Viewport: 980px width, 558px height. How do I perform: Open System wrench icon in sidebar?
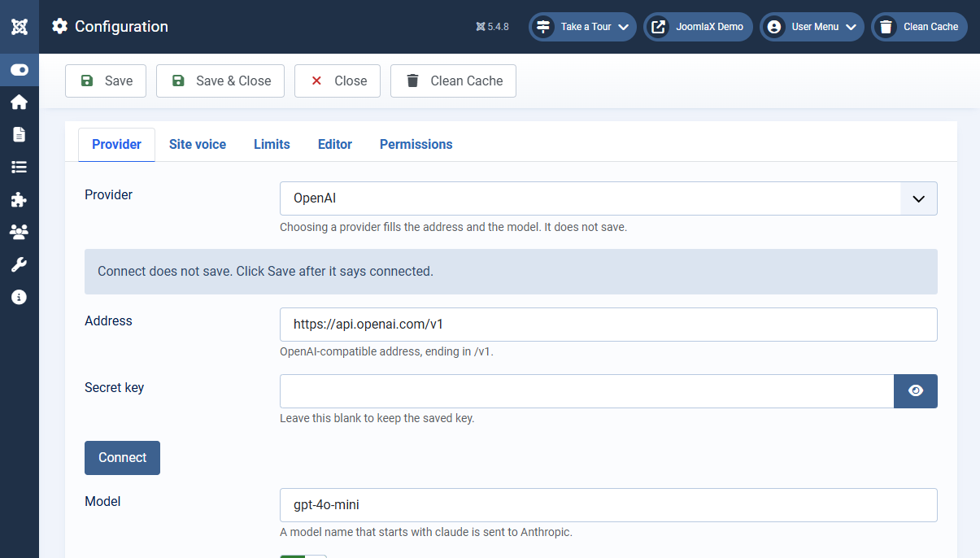20,264
